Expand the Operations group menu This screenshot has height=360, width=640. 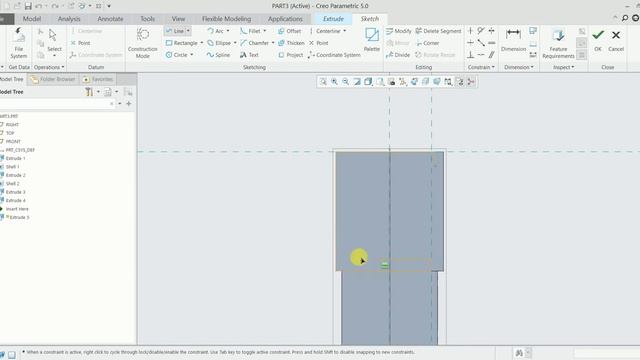(49, 67)
